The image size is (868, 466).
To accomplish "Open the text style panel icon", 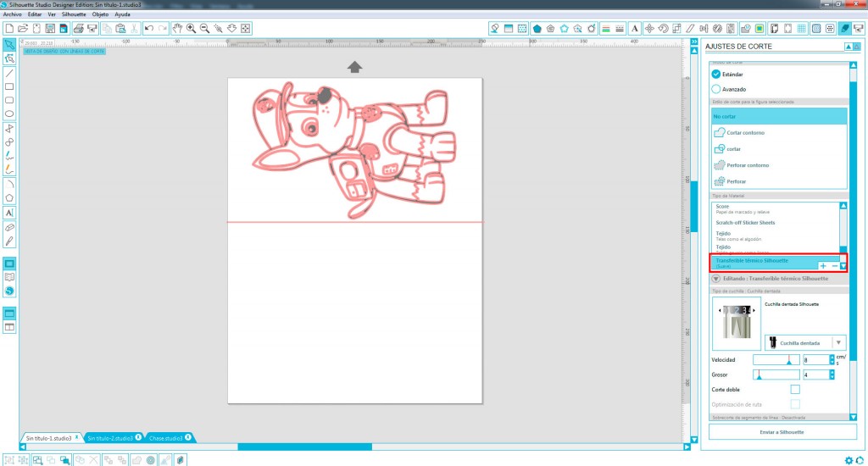I will click(634, 28).
